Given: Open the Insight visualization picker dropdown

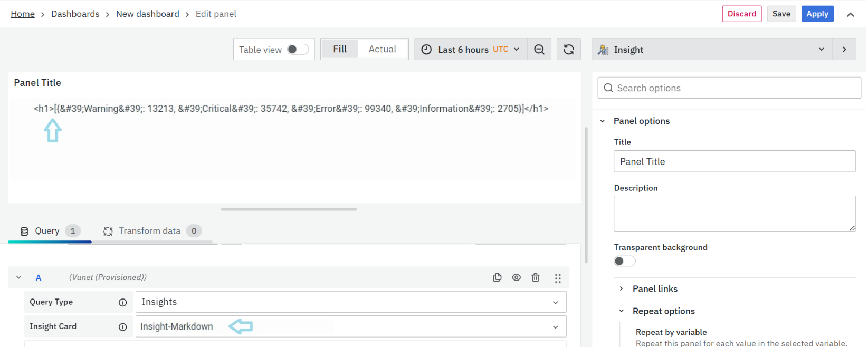Looking at the screenshot, I should coord(711,50).
